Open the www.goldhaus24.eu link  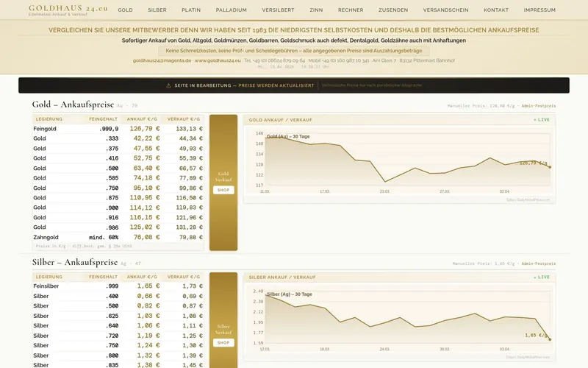pyautogui.click(x=218, y=60)
